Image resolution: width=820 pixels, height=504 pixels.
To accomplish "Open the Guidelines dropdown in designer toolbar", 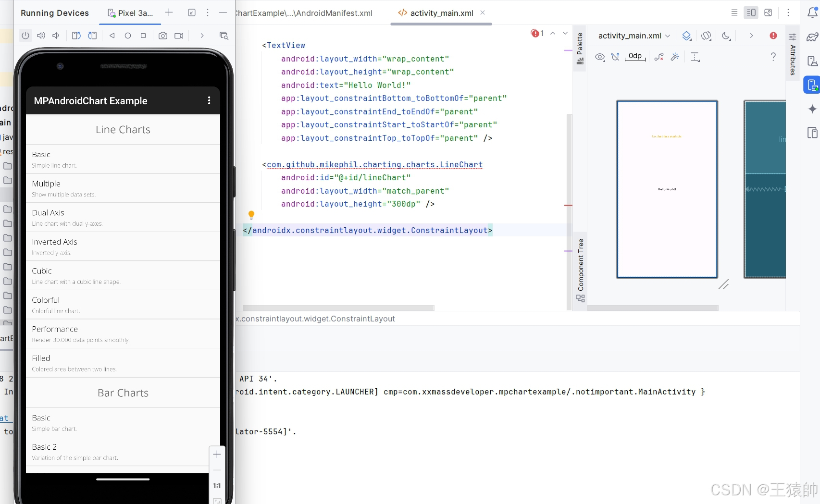I will (x=695, y=57).
